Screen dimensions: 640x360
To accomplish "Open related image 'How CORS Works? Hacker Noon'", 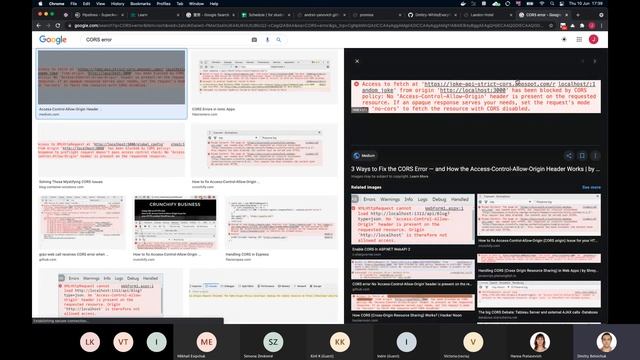I will pyautogui.click(x=413, y=302).
